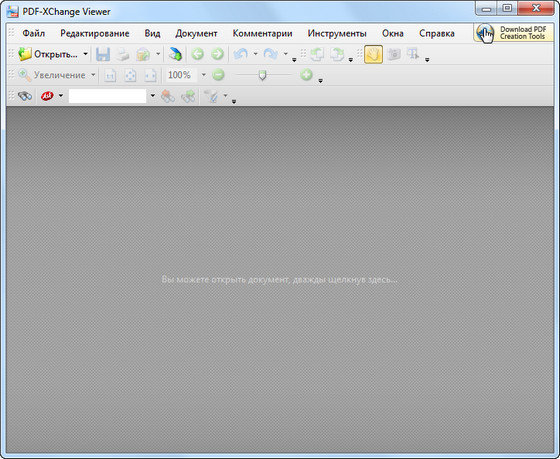Rotate page counterclockwise icon

317,55
